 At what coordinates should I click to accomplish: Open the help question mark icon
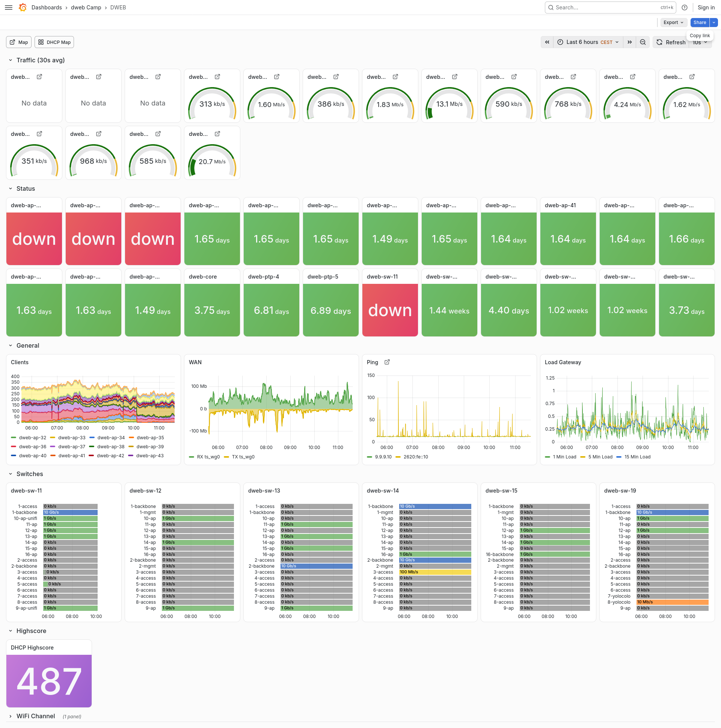(x=685, y=8)
